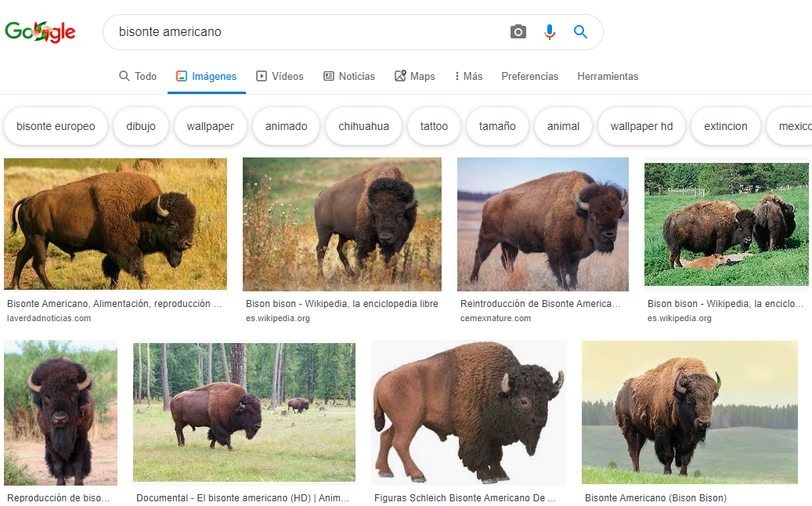
Task: Open the Documental forest bison thumbnail
Action: [x=244, y=412]
